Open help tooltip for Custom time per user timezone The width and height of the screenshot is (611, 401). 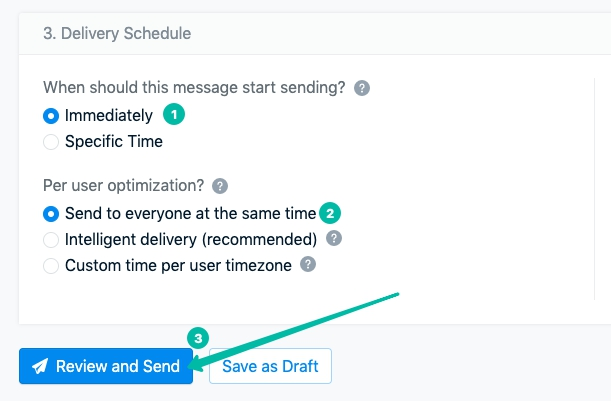tap(309, 265)
